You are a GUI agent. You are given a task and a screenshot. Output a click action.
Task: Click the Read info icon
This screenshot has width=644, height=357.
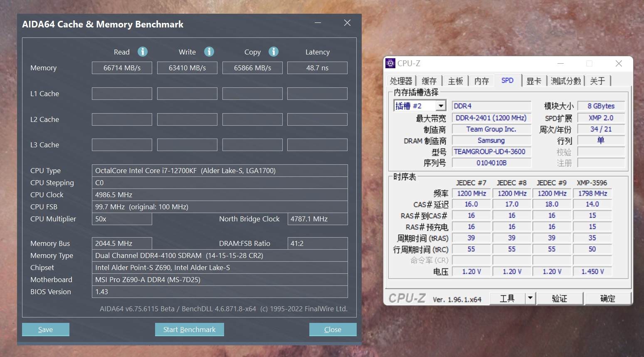143,52
